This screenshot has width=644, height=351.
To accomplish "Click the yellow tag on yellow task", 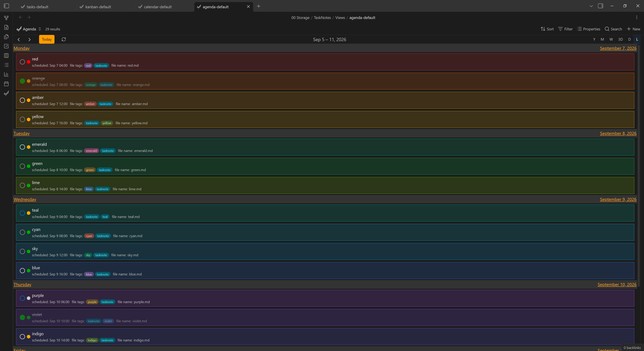I will click(x=107, y=123).
